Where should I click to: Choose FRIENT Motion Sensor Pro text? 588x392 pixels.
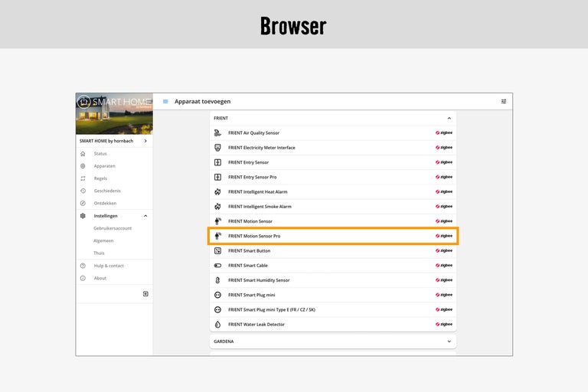[x=254, y=236]
